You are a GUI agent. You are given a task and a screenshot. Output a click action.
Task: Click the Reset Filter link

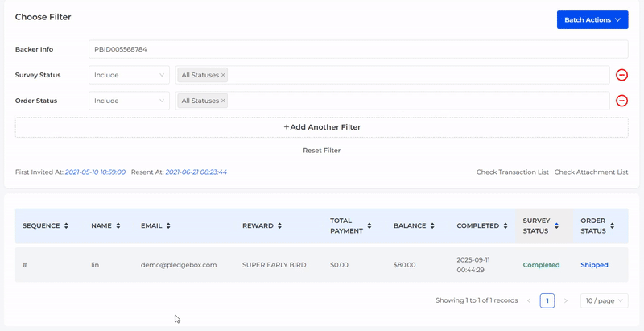click(321, 151)
